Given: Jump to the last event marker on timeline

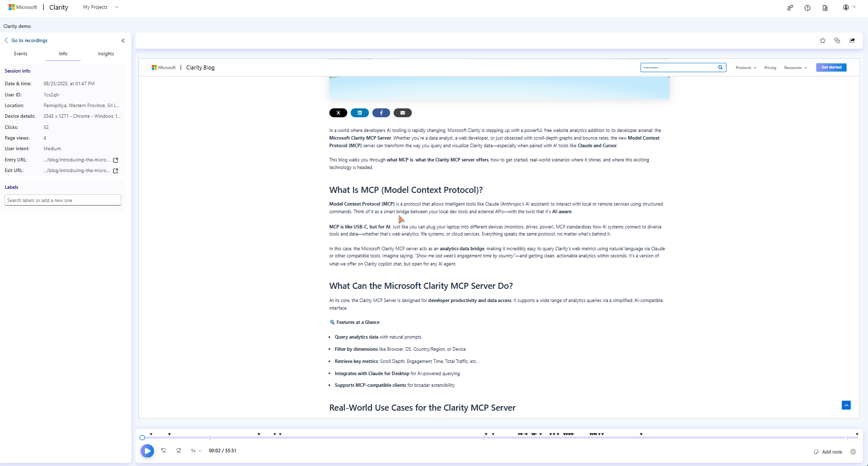Looking at the screenshot, I should [857, 434].
